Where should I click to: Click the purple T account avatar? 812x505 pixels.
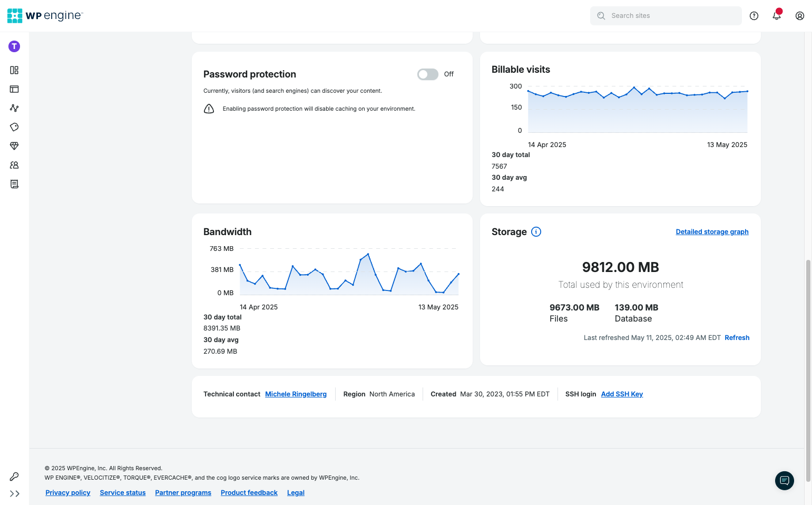[14, 46]
